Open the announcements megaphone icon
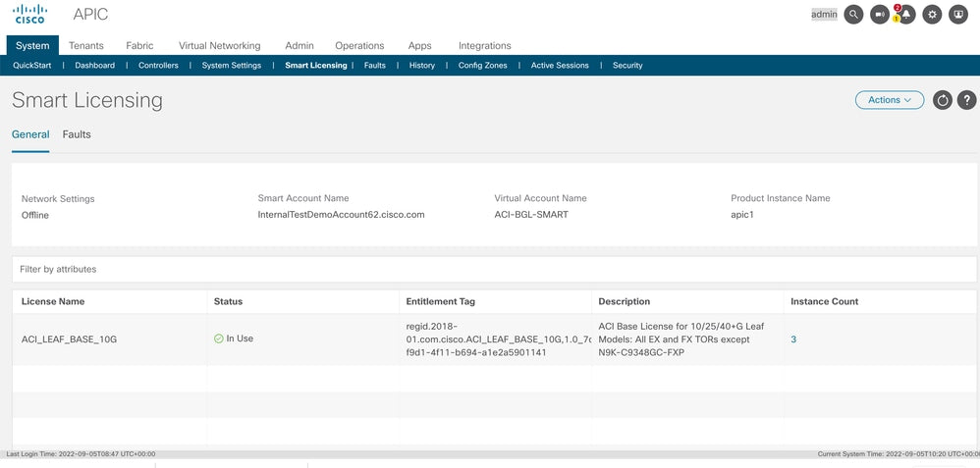 (x=880, y=15)
